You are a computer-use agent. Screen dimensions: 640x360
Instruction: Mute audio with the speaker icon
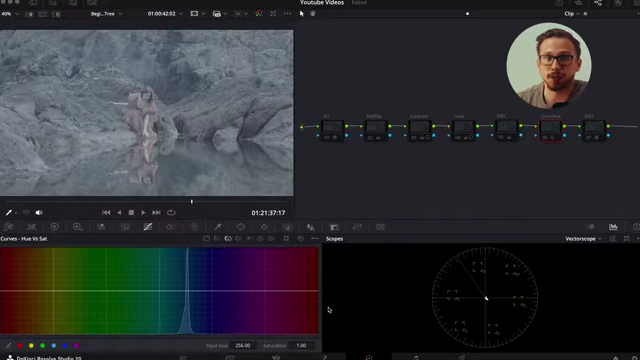(x=39, y=213)
